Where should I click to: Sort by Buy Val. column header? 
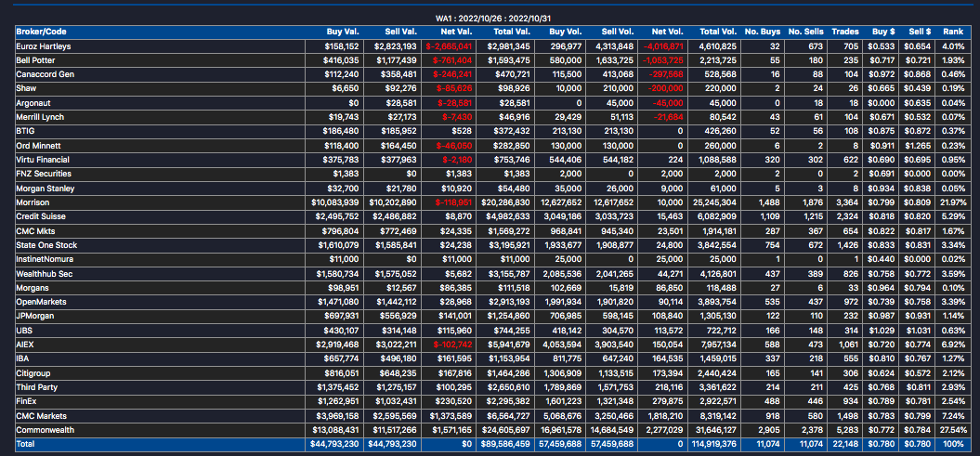[x=343, y=32]
